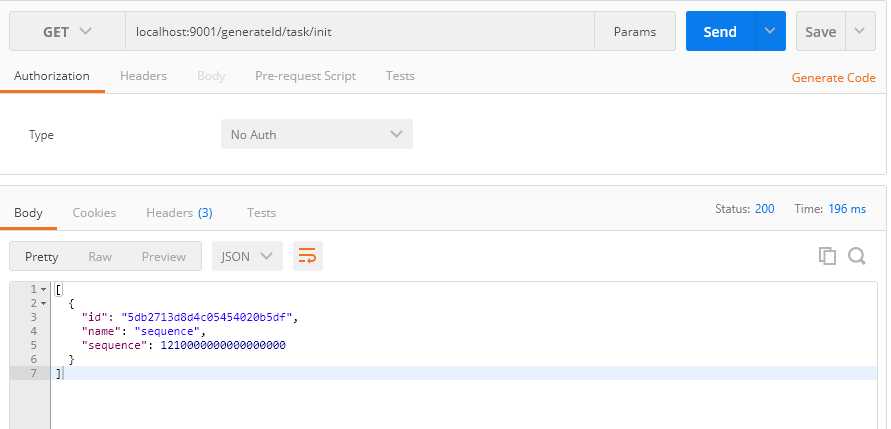The image size is (891, 429).
Task: Switch to response Headers (3) tab
Action: click(x=179, y=212)
